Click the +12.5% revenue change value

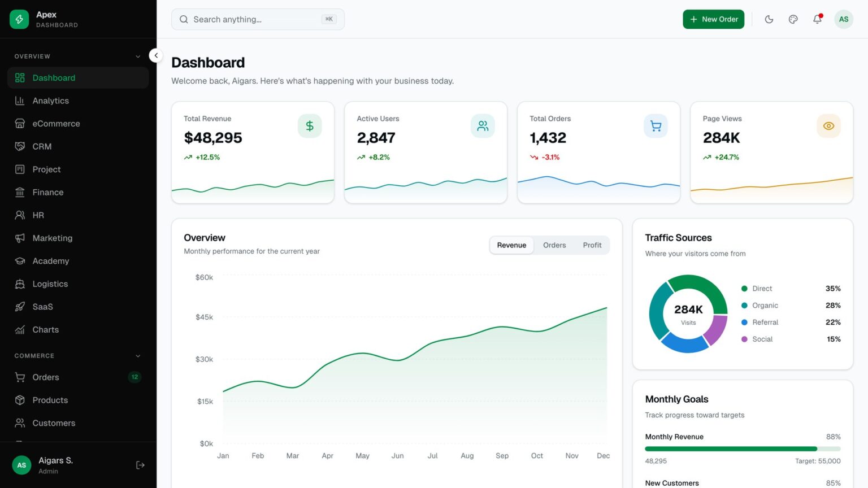(207, 158)
